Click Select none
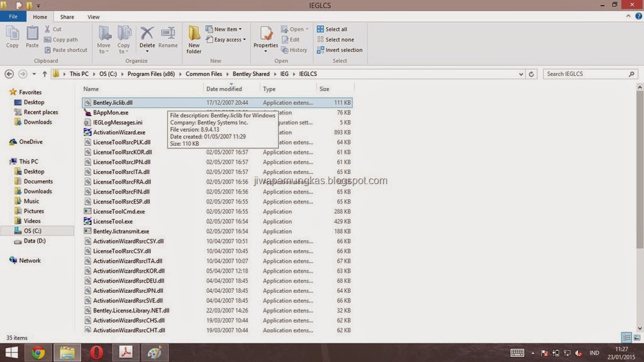The width and height of the screenshot is (644, 362). [335, 40]
